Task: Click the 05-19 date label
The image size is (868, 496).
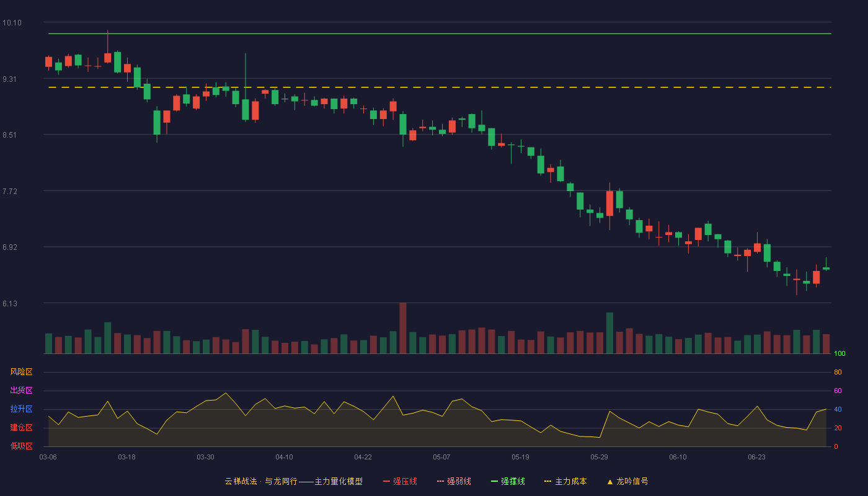Action: pos(520,457)
